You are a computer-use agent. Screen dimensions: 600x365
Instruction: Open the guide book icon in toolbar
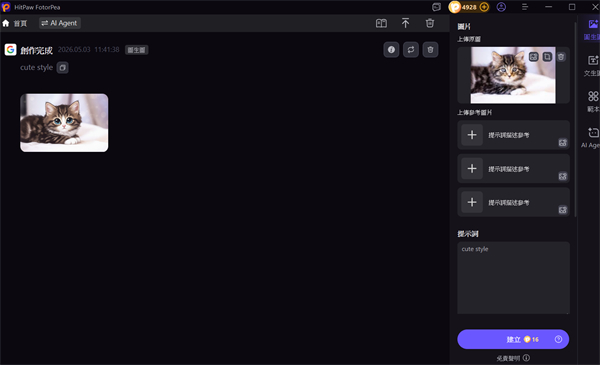click(381, 23)
